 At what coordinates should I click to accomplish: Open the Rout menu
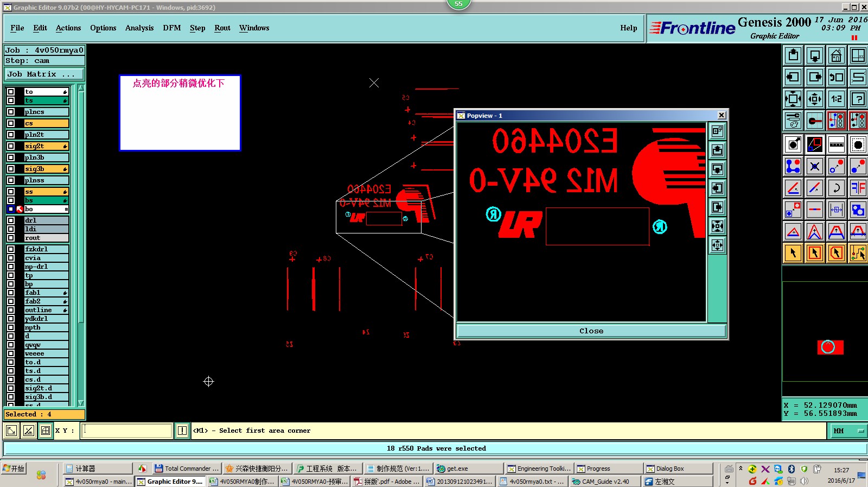coord(222,28)
